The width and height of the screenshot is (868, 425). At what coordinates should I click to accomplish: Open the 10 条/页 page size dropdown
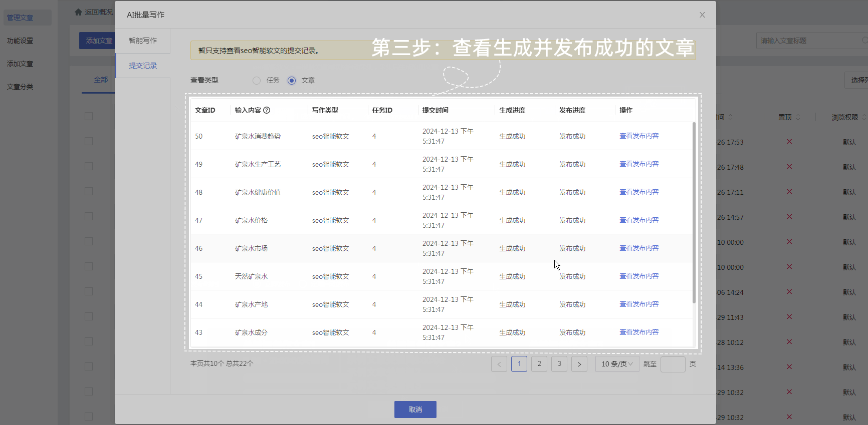[x=617, y=364]
